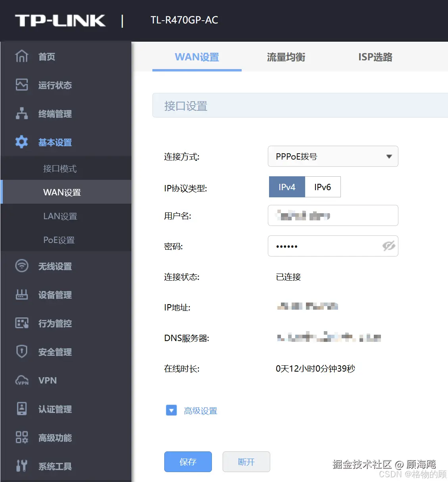Open the VPN section icon

22,380
